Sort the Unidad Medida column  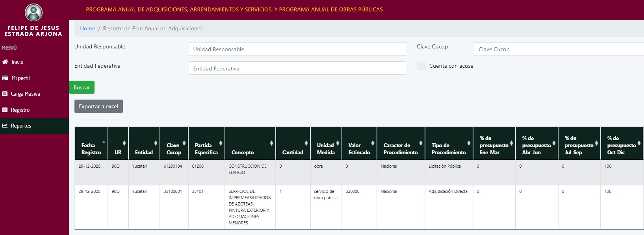pyautogui.click(x=338, y=143)
